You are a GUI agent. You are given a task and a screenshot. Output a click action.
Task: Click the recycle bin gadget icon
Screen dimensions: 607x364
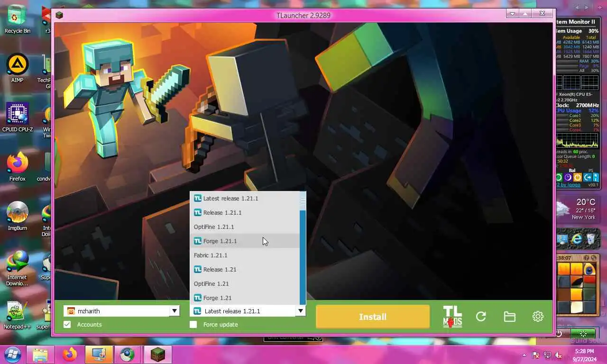[591, 238]
